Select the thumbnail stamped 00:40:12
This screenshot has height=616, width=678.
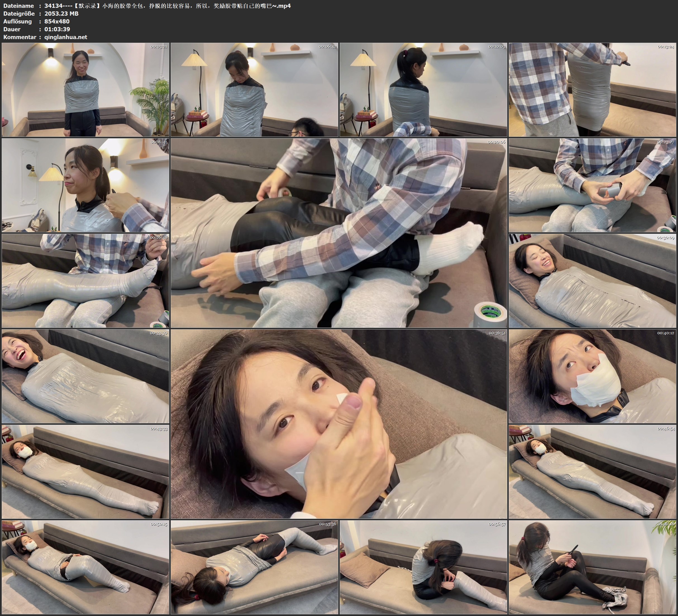593,376
